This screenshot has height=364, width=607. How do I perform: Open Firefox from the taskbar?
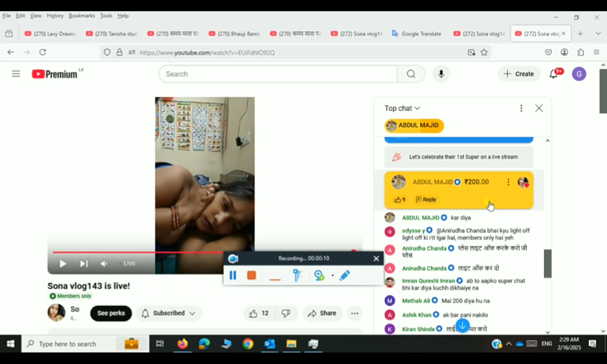click(x=183, y=344)
